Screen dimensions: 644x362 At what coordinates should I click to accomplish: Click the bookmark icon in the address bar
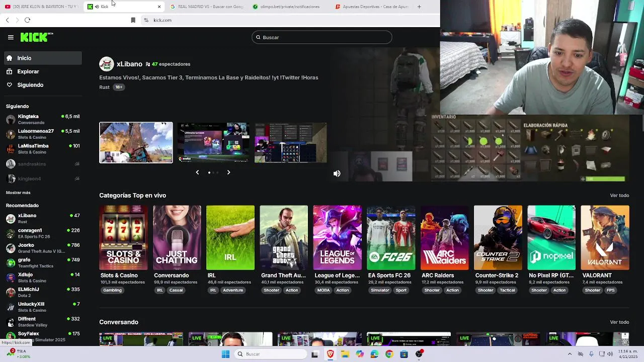133,20
